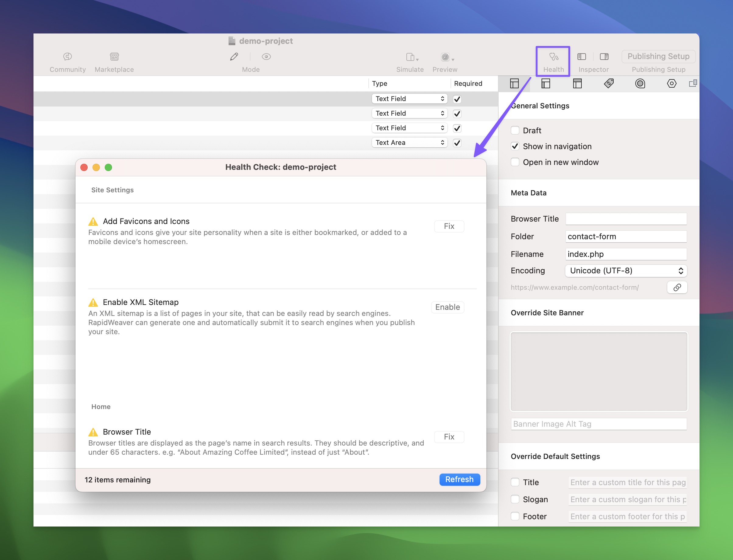The image size is (733, 560).
Task: Check Open in new window
Action: [x=515, y=162]
